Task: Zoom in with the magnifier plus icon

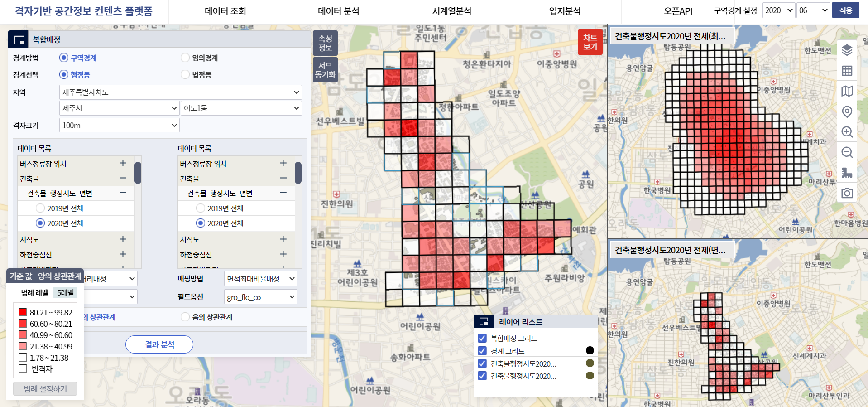Action: click(847, 132)
